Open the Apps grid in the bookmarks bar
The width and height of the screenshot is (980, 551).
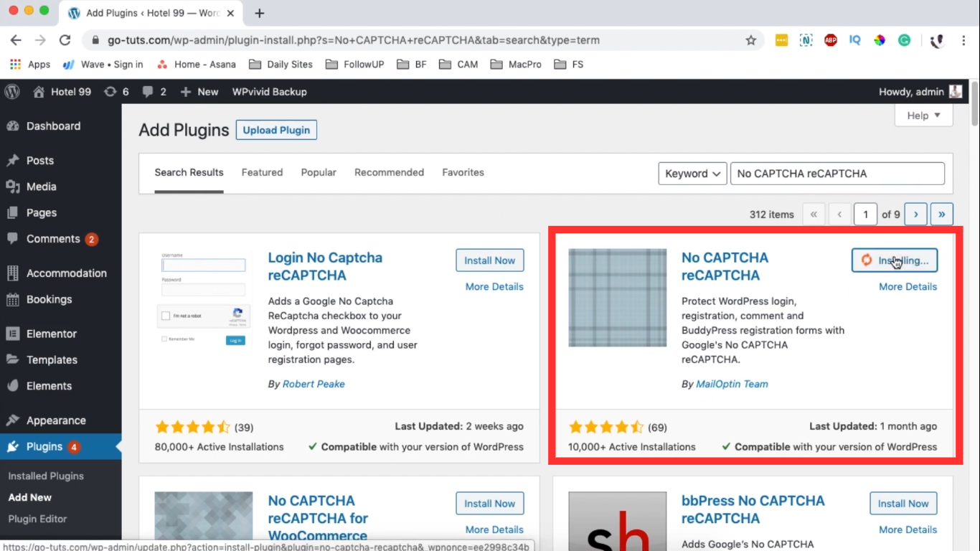pos(30,64)
